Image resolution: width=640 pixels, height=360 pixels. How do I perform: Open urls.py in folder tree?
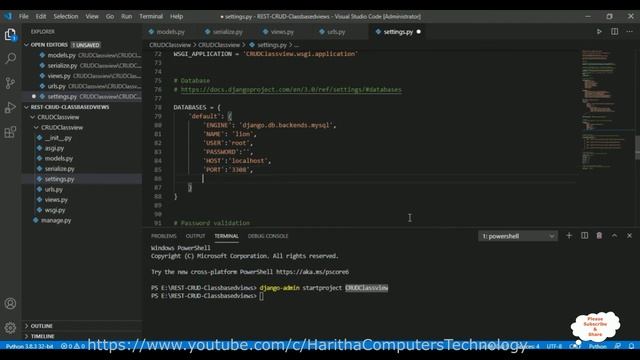82,189
